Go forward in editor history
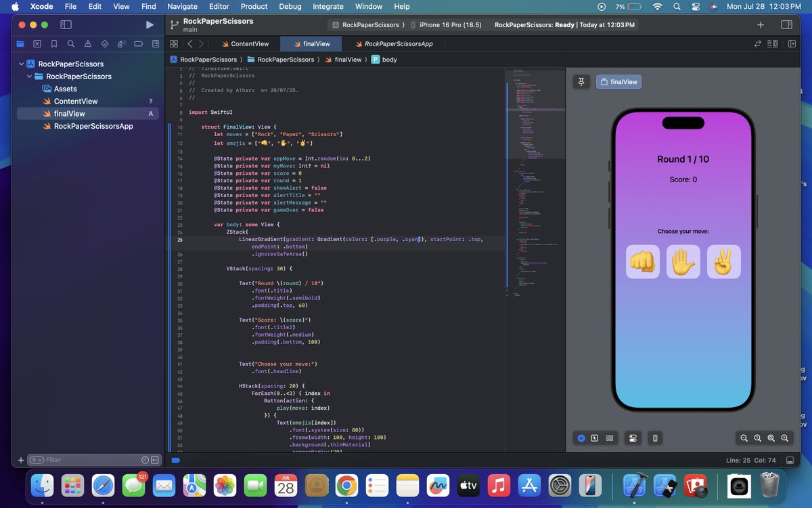Screen dimensions: 812x508 tap(201, 43)
